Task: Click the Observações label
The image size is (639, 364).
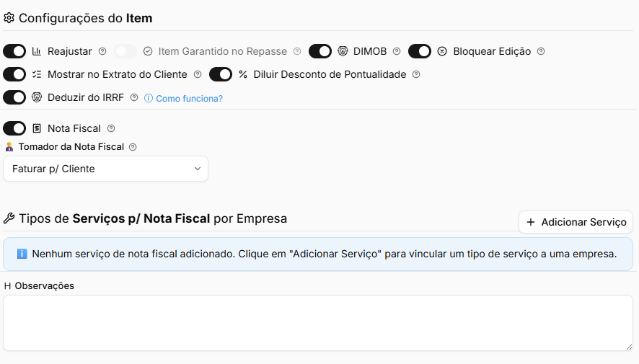Action: click(45, 286)
